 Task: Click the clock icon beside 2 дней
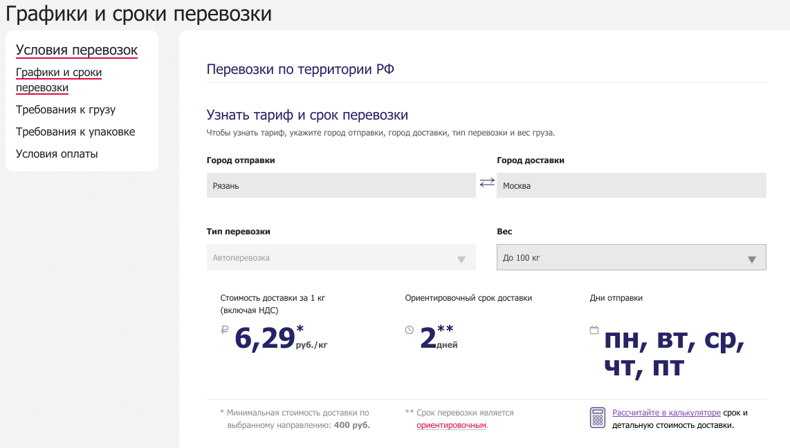(x=410, y=330)
